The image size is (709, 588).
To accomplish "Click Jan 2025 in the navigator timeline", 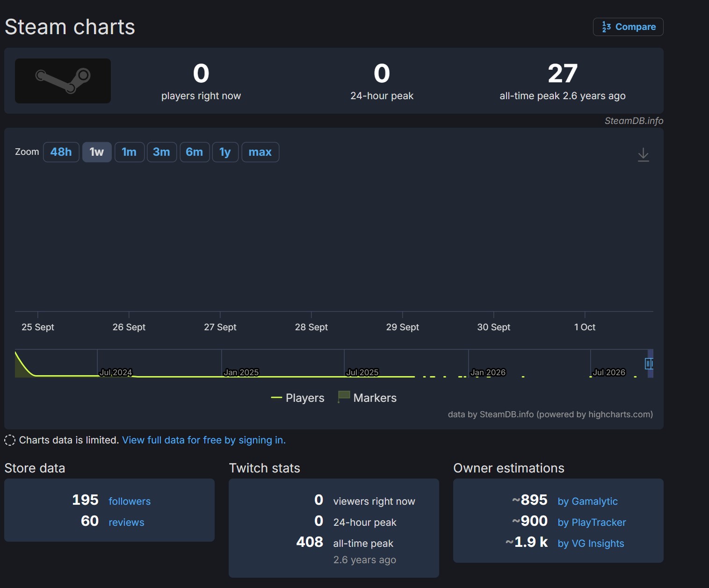I will pyautogui.click(x=241, y=372).
